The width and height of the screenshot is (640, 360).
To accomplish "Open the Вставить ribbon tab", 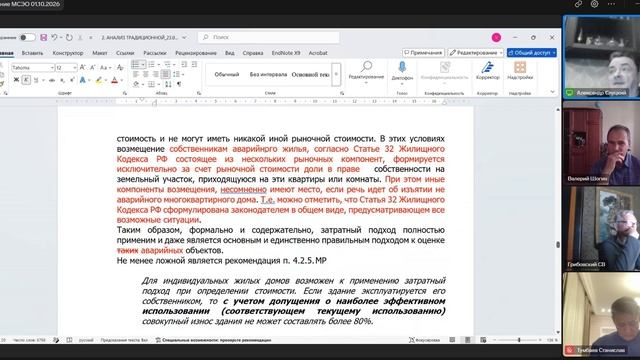I will [x=32, y=53].
